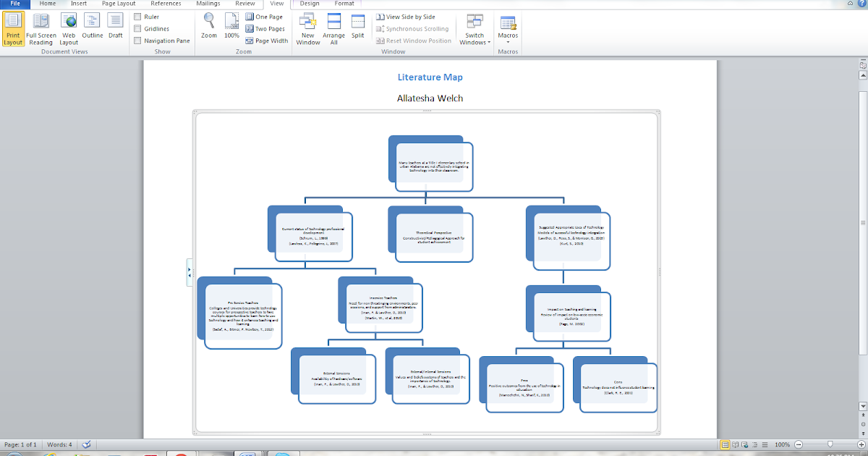The height and width of the screenshot is (456, 868).
Task: Click Page Width zoom option
Action: point(266,41)
